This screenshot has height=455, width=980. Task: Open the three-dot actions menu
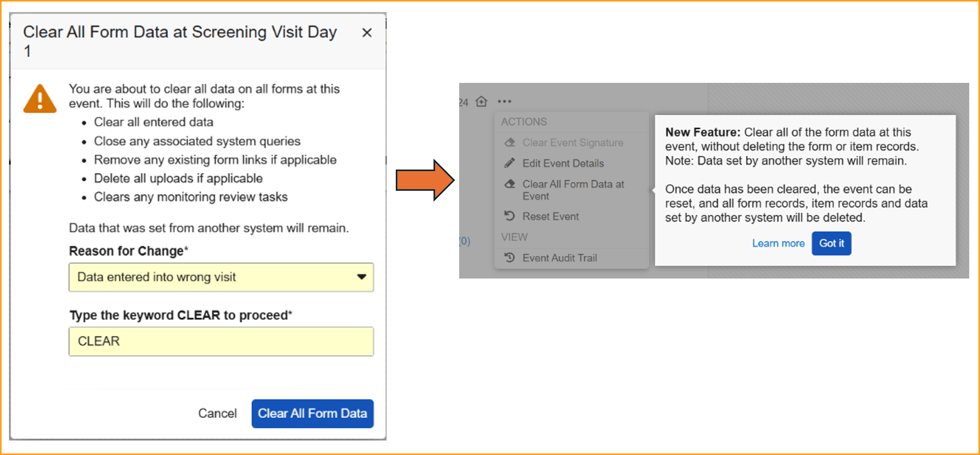[x=505, y=102]
